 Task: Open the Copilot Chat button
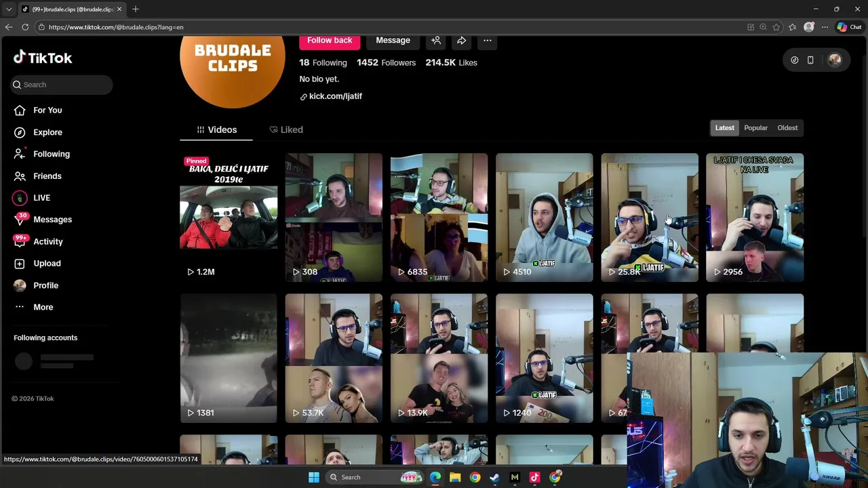pyautogui.click(x=850, y=27)
